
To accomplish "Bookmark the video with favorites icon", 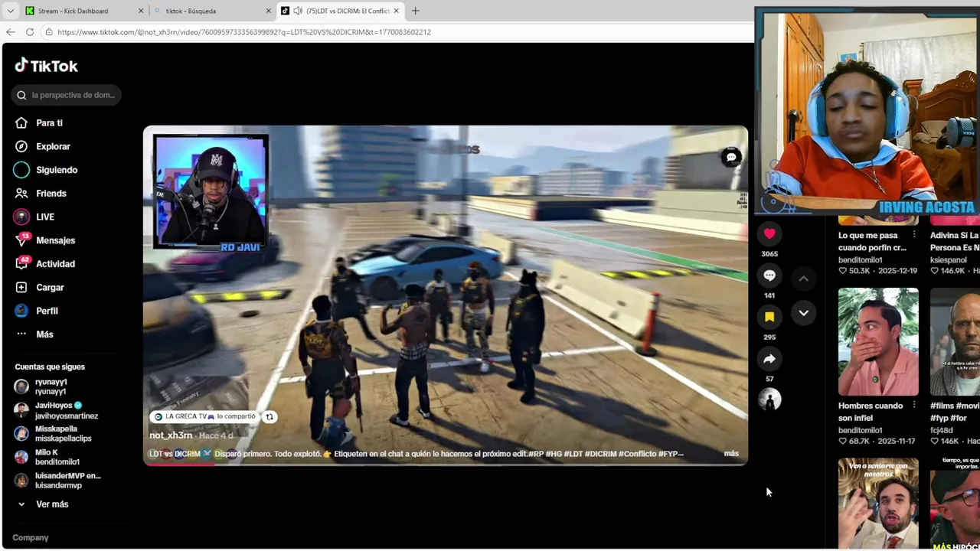I will (x=769, y=317).
